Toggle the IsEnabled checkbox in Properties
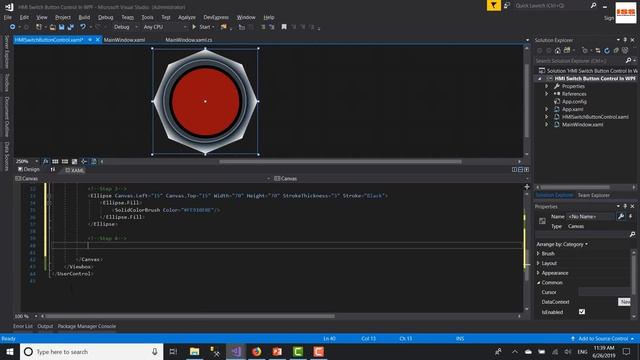The image size is (640, 360). pos(582,312)
